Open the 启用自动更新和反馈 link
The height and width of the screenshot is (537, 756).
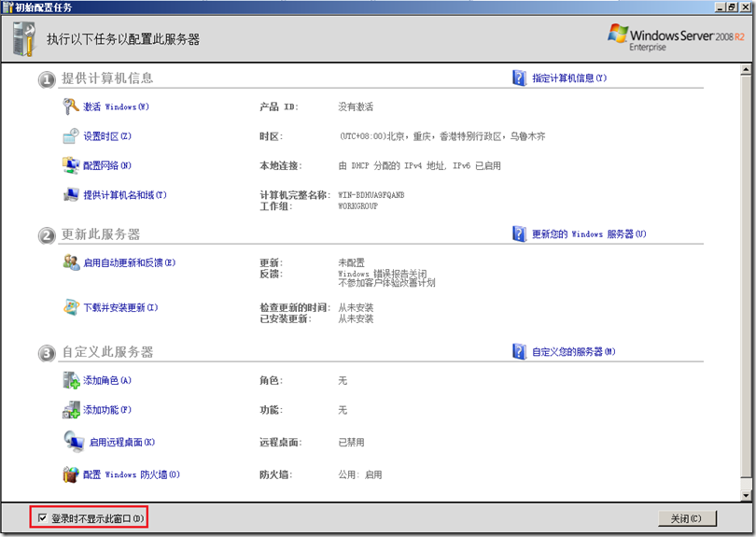click(129, 262)
